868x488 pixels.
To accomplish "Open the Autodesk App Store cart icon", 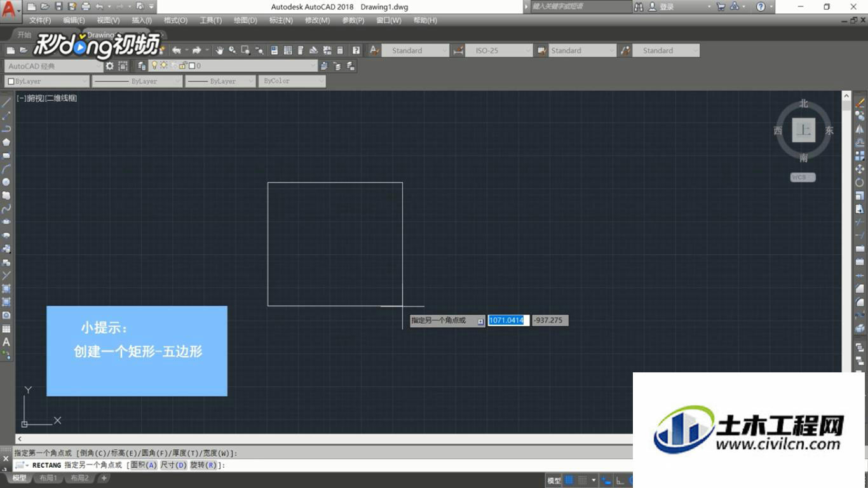I will 721,6.
